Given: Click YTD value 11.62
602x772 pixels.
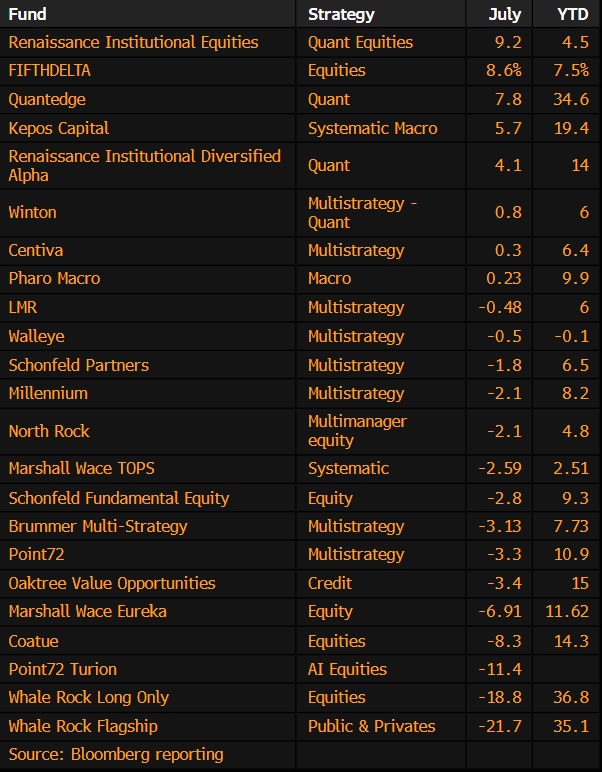Looking at the screenshot, I should (x=567, y=611).
